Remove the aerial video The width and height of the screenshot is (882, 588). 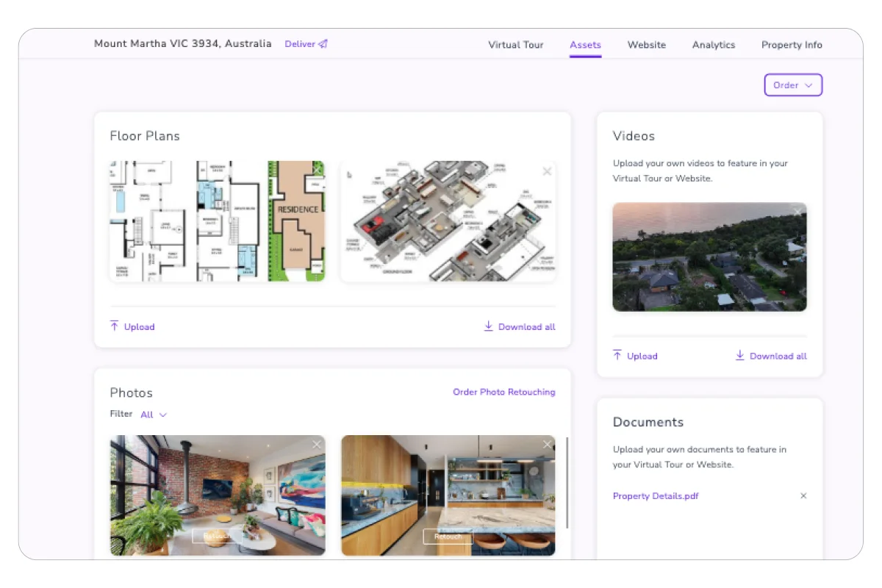click(797, 212)
